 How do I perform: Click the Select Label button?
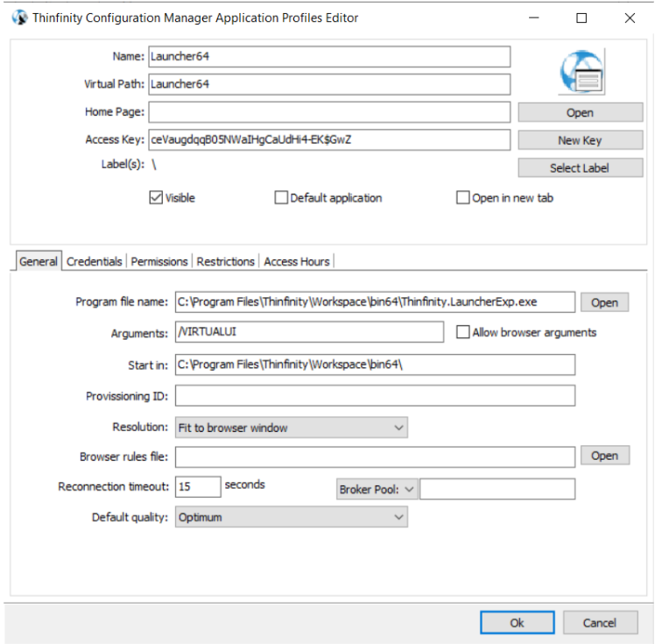(x=581, y=167)
